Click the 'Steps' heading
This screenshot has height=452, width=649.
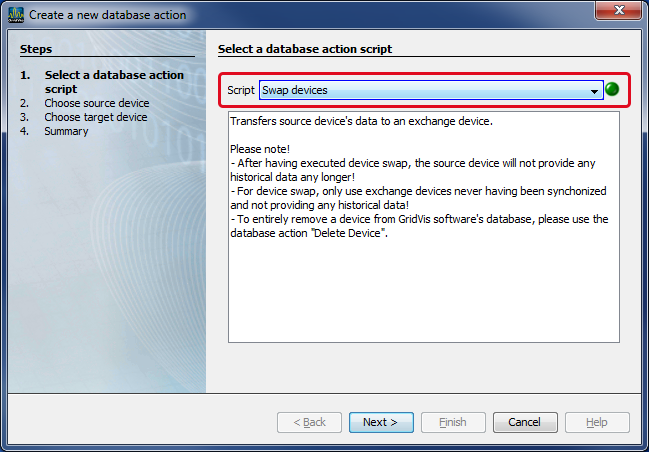(x=36, y=48)
